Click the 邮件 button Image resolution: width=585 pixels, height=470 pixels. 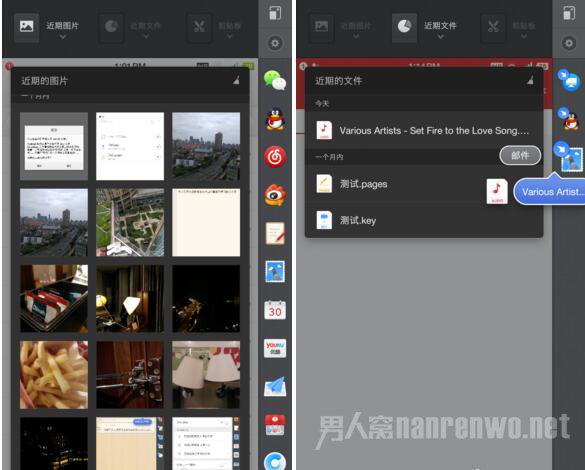pyautogui.click(x=520, y=155)
